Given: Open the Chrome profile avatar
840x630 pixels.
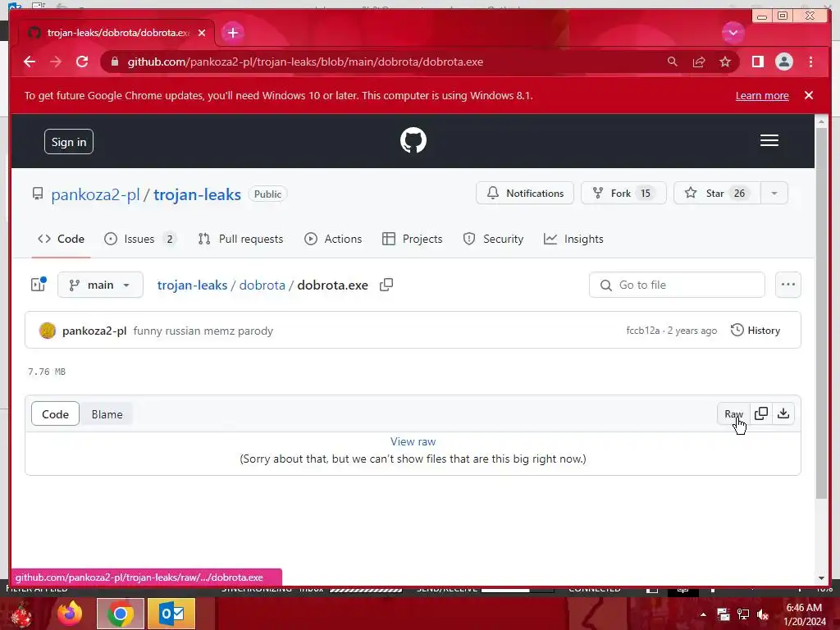Looking at the screenshot, I should pyautogui.click(x=783, y=62).
